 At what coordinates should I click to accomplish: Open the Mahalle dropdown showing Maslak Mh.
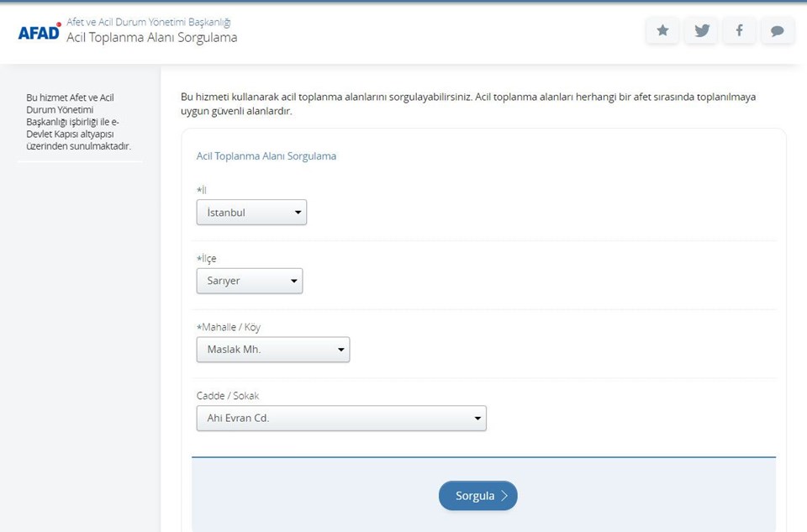pyautogui.click(x=272, y=350)
